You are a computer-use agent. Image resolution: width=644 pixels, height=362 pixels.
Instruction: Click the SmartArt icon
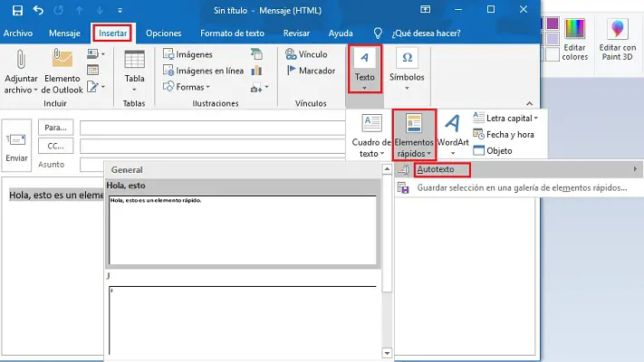(x=256, y=53)
